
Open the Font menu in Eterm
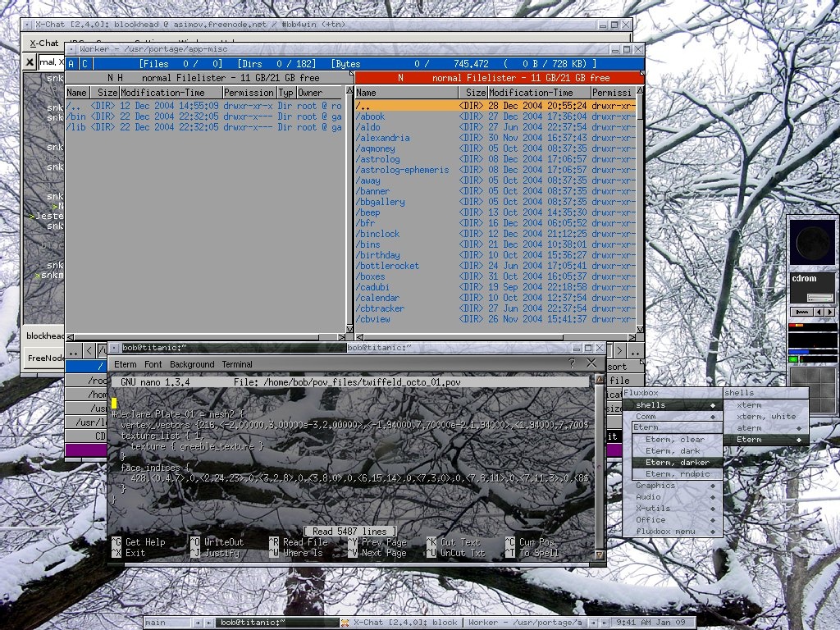(153, 364)
